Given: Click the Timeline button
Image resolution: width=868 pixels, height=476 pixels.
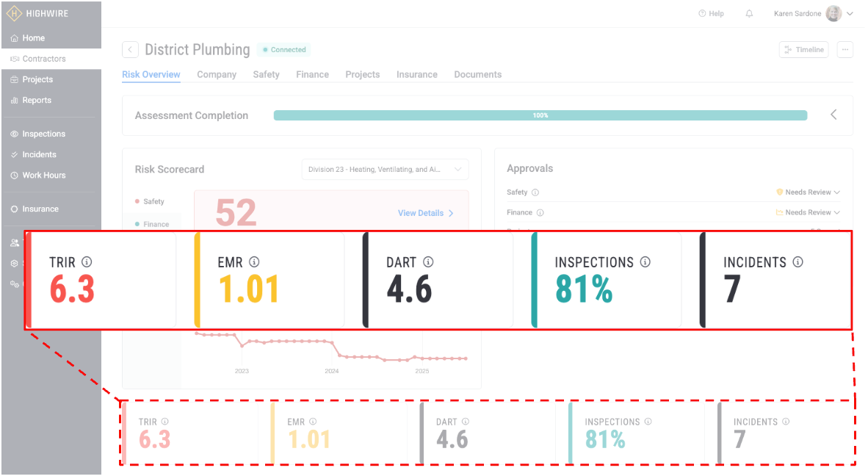Looking at the screenshot, I should (x=804, y=50).
